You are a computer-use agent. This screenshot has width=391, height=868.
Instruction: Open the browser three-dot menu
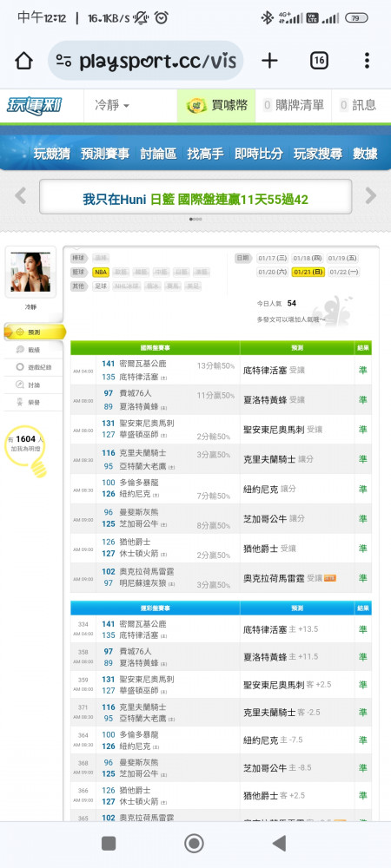367,61
